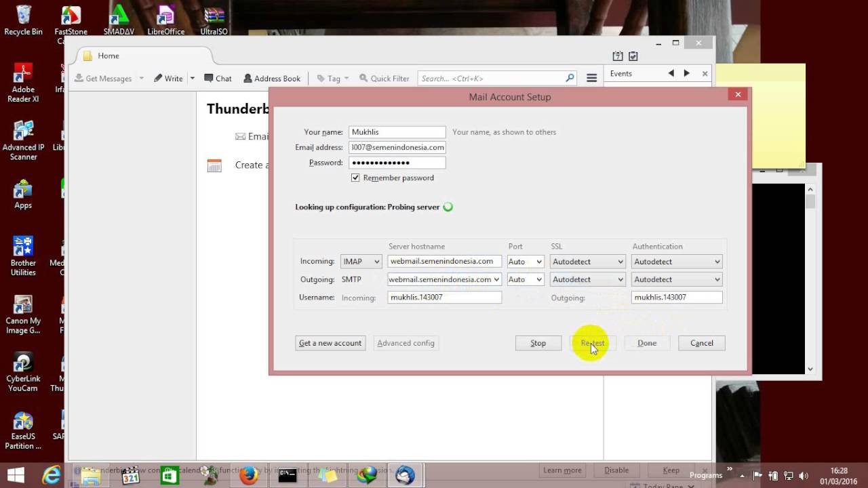The image size is (868, 488).
Task: Open FastStone Capture desktop icon
Action: (71, 24)
